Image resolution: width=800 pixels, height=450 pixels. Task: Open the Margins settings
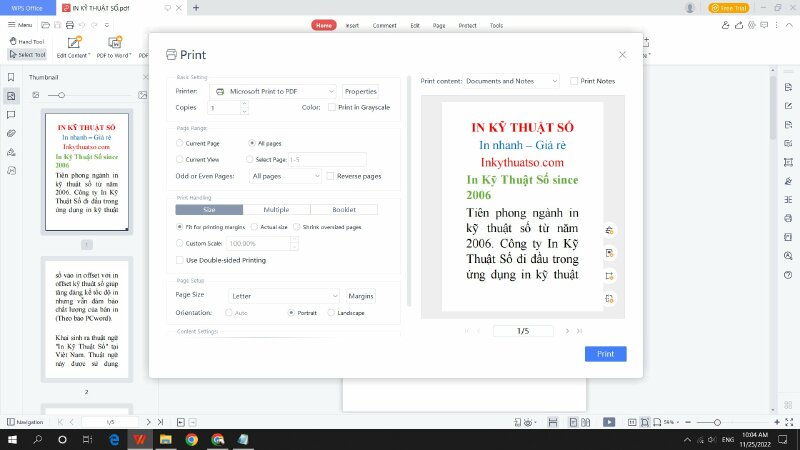pos(361,296)
